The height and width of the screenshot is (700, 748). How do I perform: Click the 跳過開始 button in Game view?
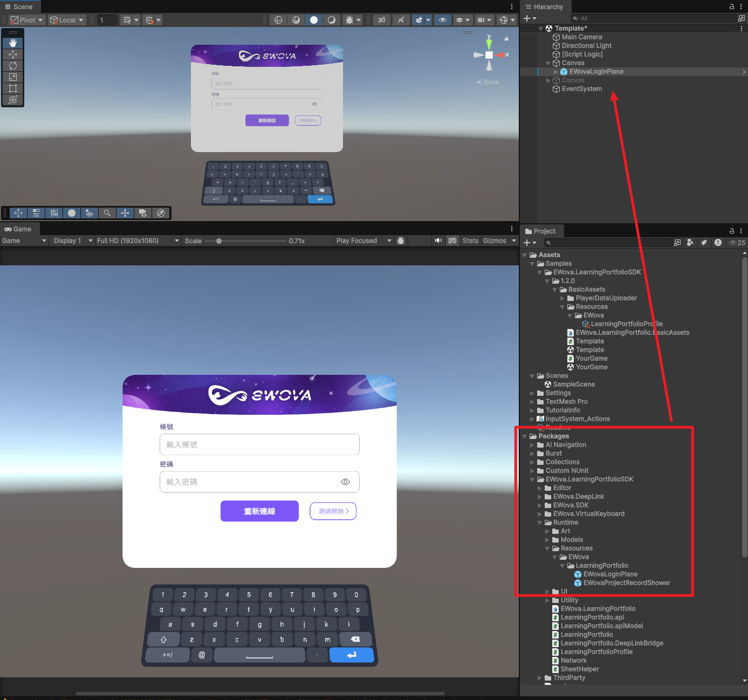333,511
